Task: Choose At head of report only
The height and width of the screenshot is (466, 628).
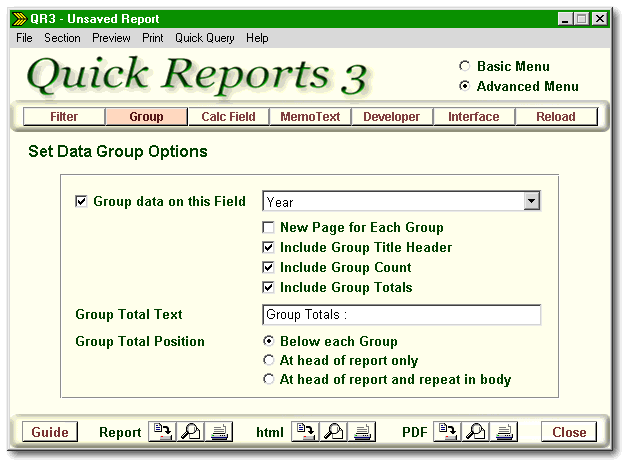Action: (269, 360)
